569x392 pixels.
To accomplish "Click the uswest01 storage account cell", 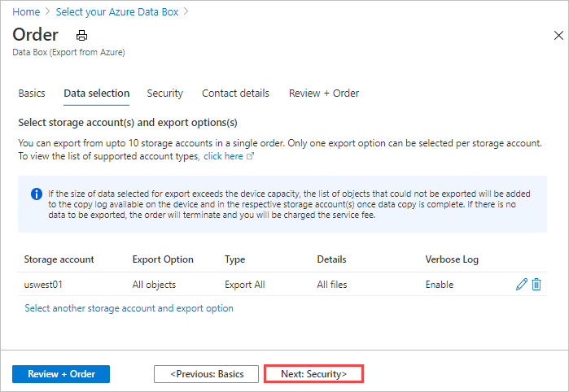I will click(x=43, y=285).
